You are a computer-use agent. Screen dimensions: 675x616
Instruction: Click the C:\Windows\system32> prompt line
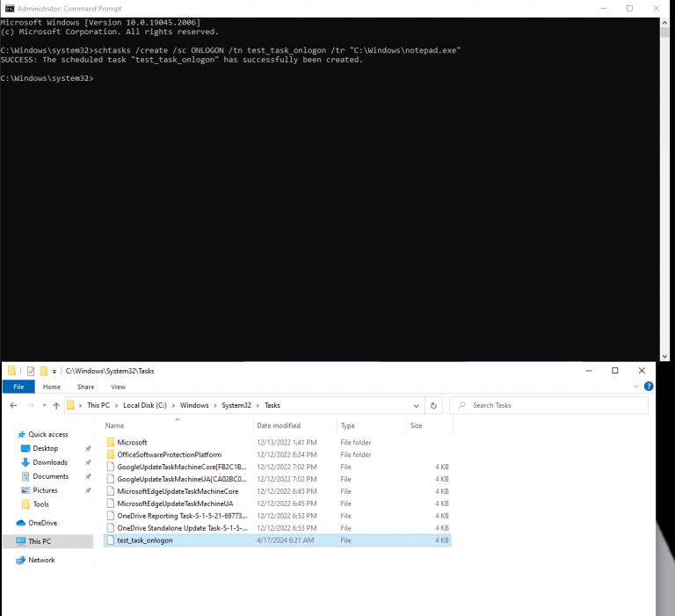[x=47, y=78]
